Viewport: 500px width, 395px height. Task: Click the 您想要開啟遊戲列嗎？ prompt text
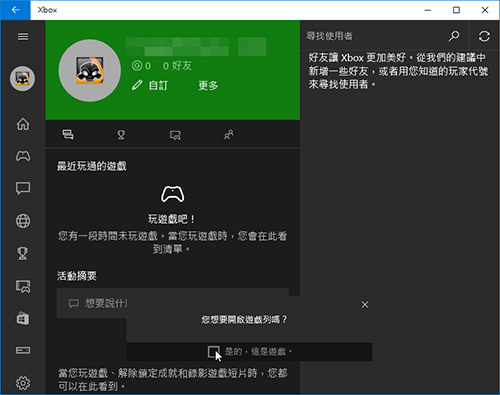[x=244, y=320]
